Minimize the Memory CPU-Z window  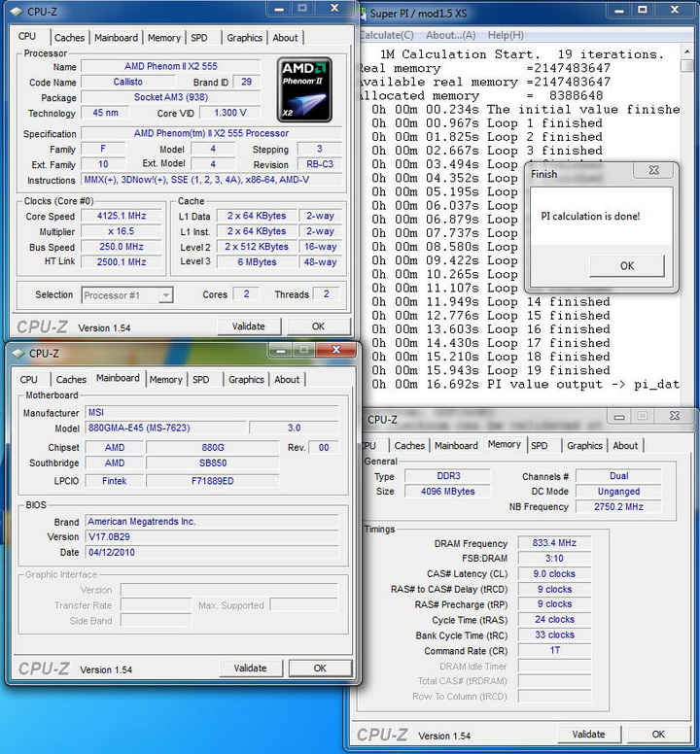[x=619, y=416]
